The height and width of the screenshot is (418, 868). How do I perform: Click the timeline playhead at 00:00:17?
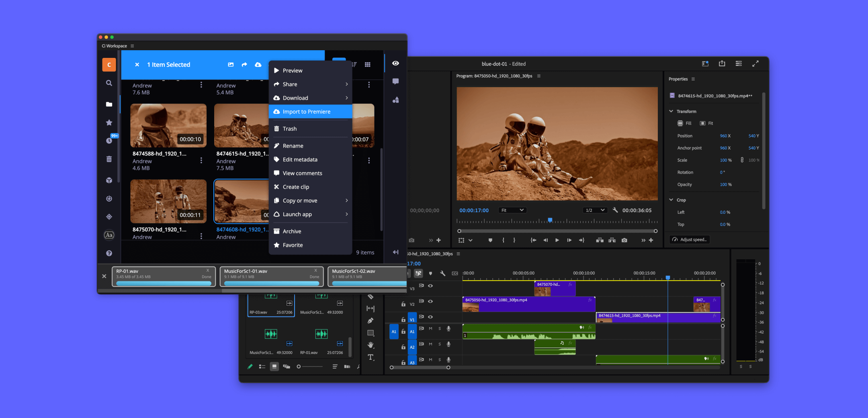(668, 278)
